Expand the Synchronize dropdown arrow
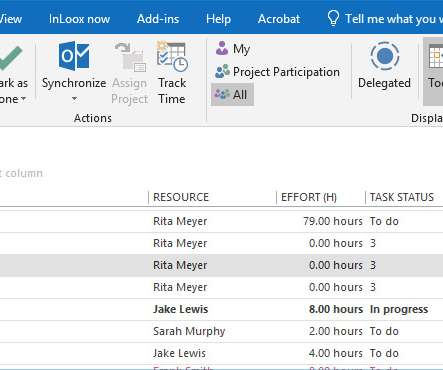443x370 pixels. pos(74,99)
